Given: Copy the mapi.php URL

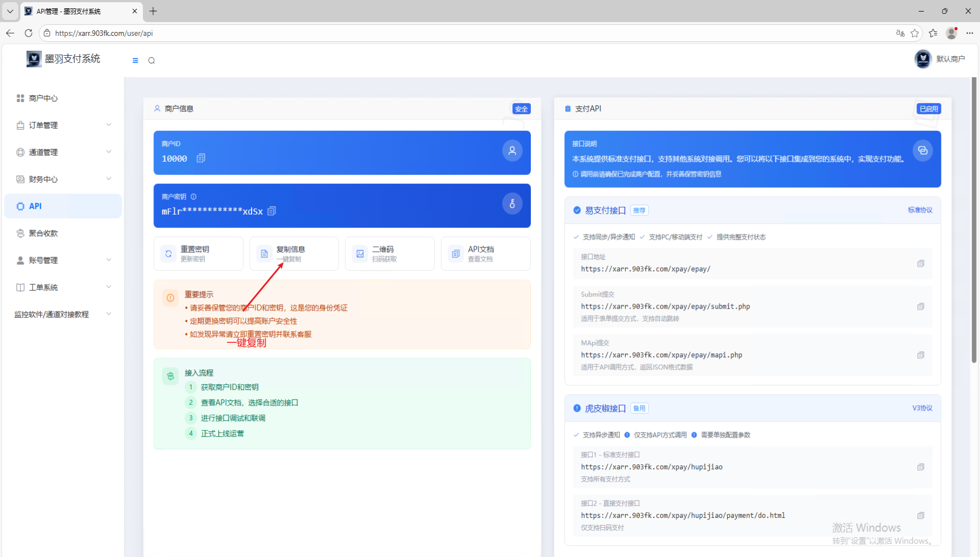Looking at the screenshot, I should point(920,356).
